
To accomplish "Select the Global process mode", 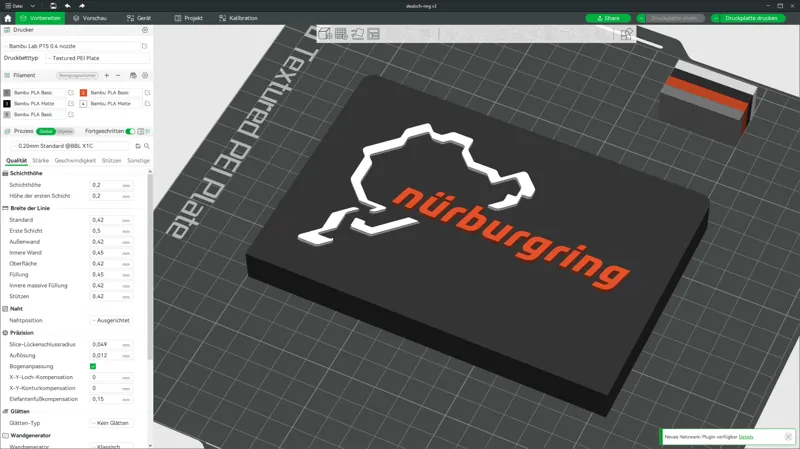I will pos(46,131).
